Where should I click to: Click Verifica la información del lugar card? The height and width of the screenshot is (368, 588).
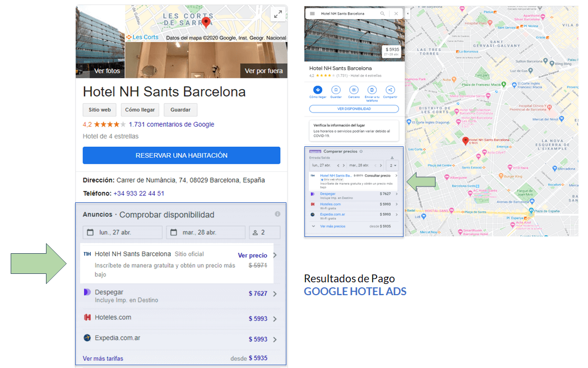(354, 131)
